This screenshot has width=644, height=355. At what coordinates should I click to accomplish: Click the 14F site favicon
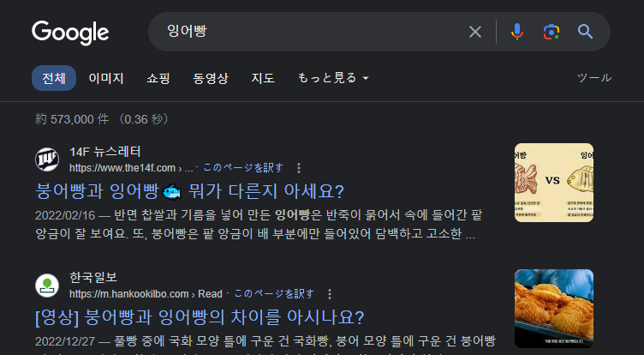47,159
